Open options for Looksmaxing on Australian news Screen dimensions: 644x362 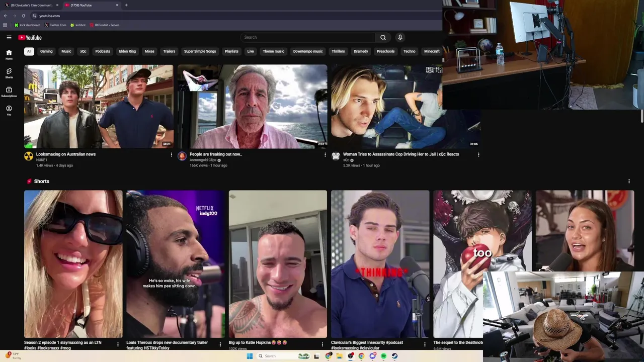171,155
